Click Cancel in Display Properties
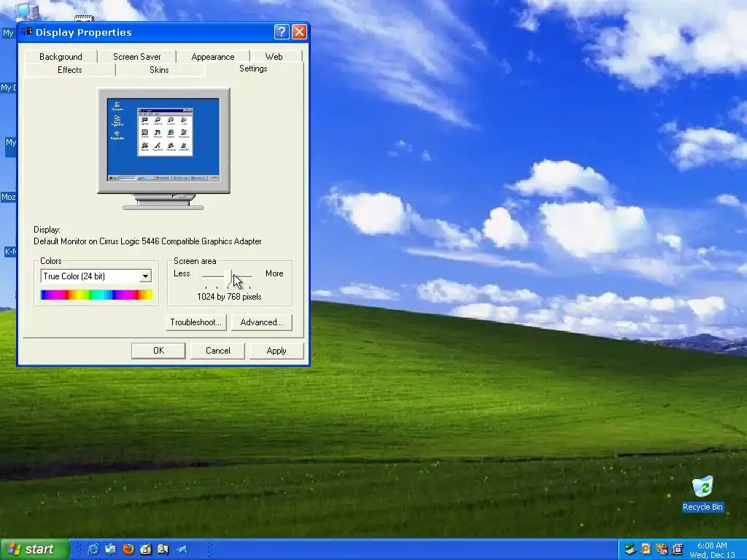747x560 pixels. pyautogui.click(x=217, y=351)
